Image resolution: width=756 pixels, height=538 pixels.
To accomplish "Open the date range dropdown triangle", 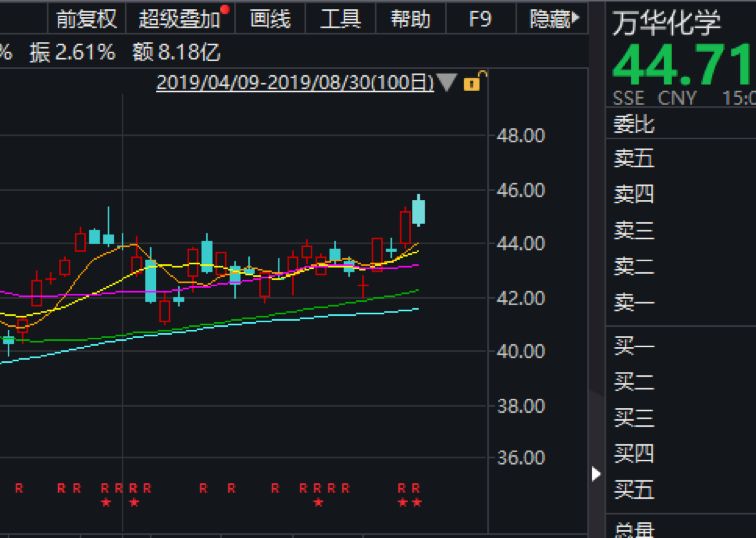I will click(446, 82).
